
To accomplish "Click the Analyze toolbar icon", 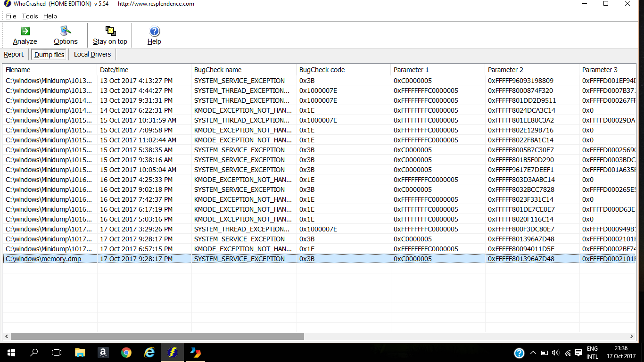I will (25, 31).
